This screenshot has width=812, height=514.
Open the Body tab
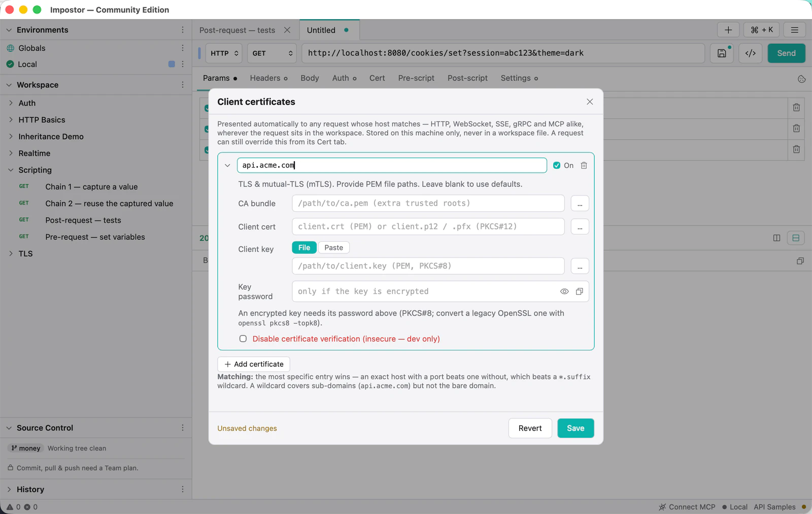click(310, 78)
